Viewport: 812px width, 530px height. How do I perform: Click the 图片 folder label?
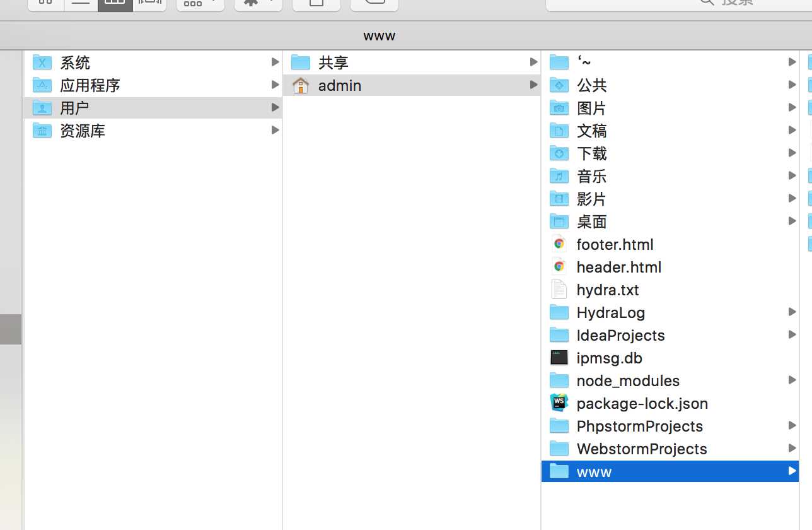pos(591,108)
